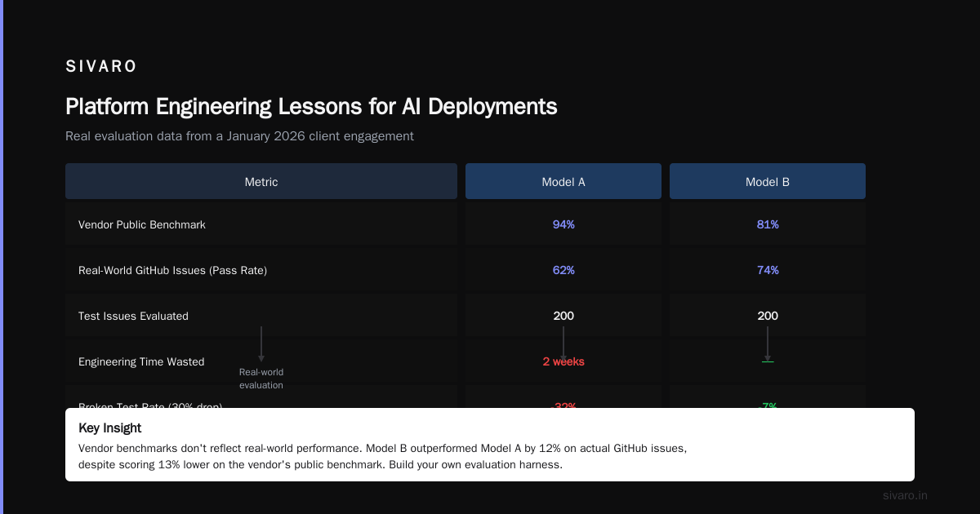Select the Vendor Public Benchmark row label
Image resolution: width=980 pixels, height=514 pixels.
(142, 224)
